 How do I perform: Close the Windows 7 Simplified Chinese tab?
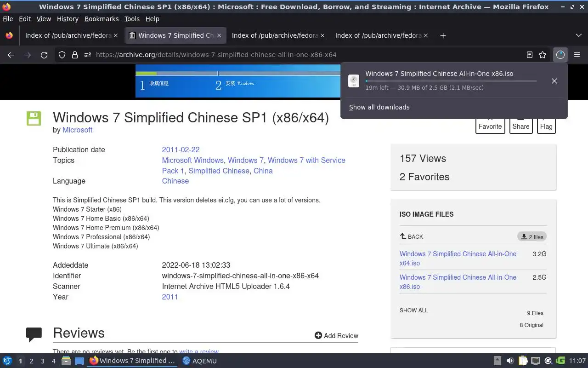(219, 35)
